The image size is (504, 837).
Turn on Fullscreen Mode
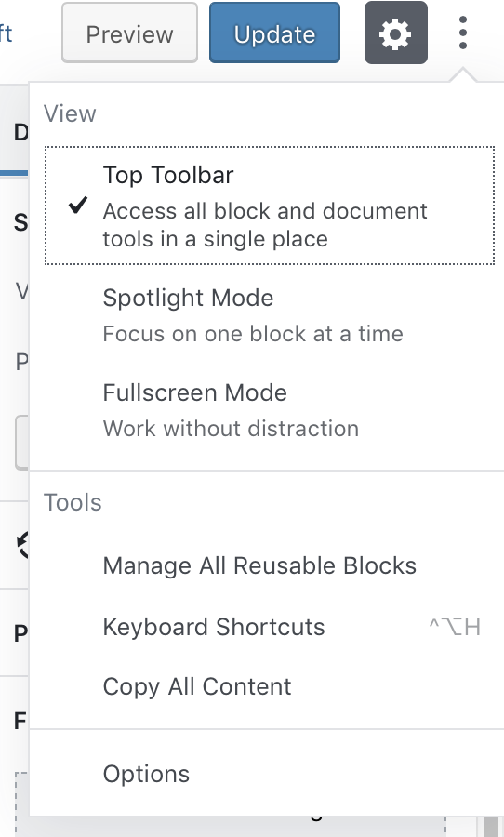[x=270, y=410]
